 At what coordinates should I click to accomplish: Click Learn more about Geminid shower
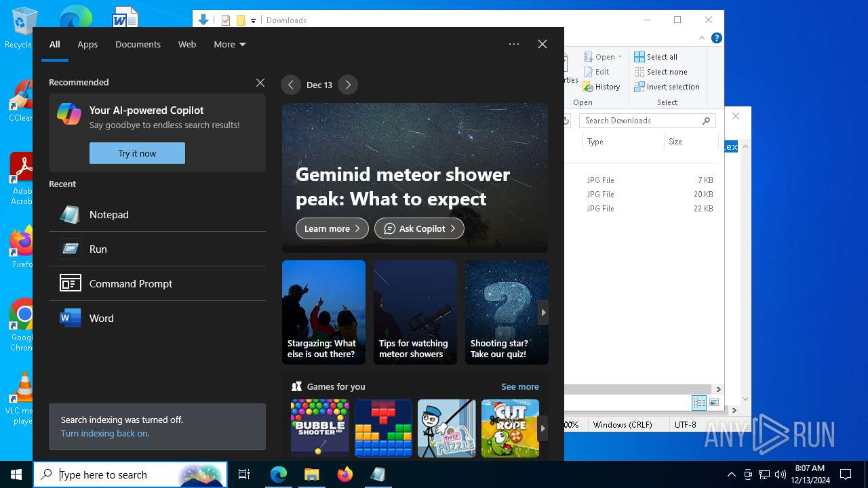[x=332, y=228]
